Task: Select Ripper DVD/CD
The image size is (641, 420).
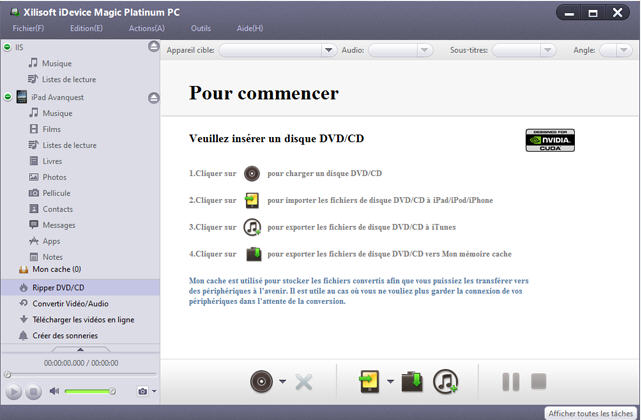Action: (x=81, y=287)
